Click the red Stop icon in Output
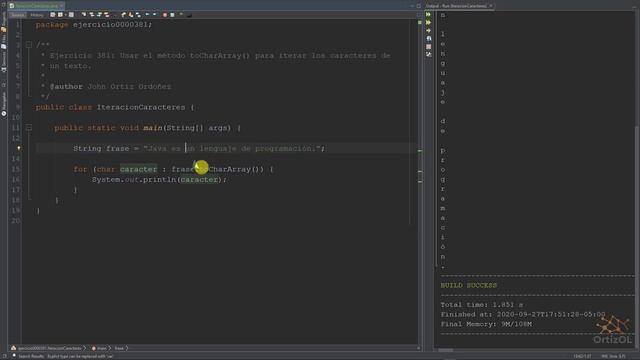Image resolution: width=640 pixels, height=360 pixels. coord(428,47)
